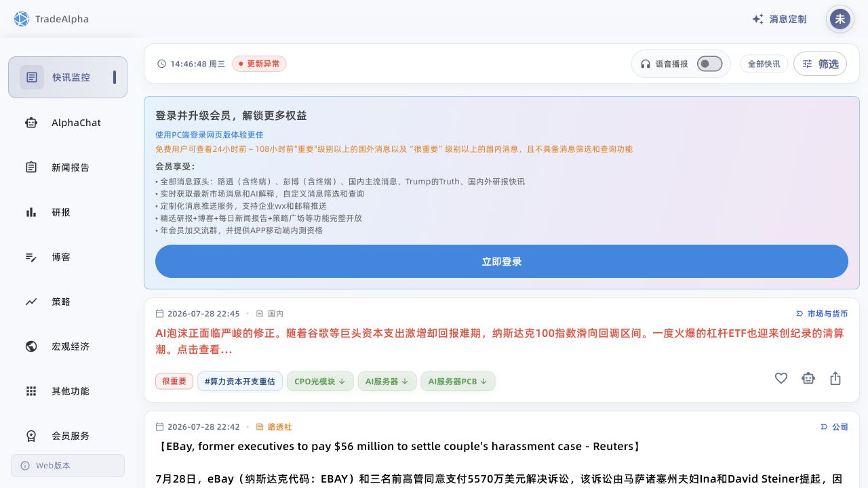Click the TradeAlpha logo icon

(x=22, y=19)
